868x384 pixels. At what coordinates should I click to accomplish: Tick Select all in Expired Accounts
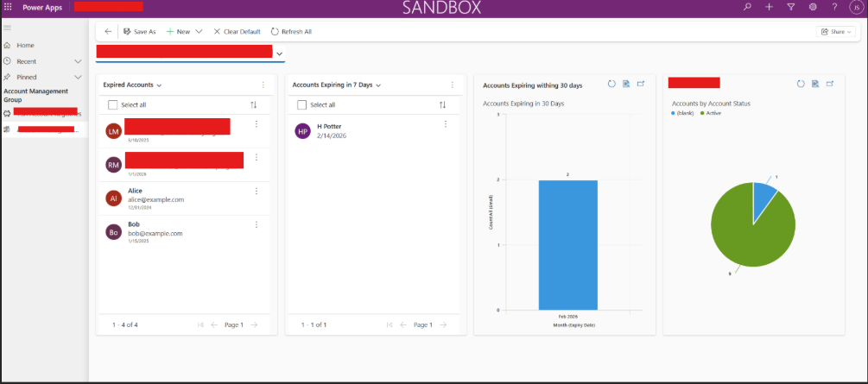pyautogui.click(x=113, y=104)
